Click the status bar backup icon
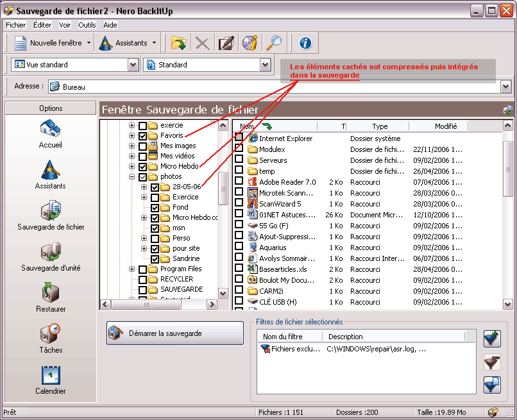The height and width of the screenshot is (420, 517). [x=493, y=412]
